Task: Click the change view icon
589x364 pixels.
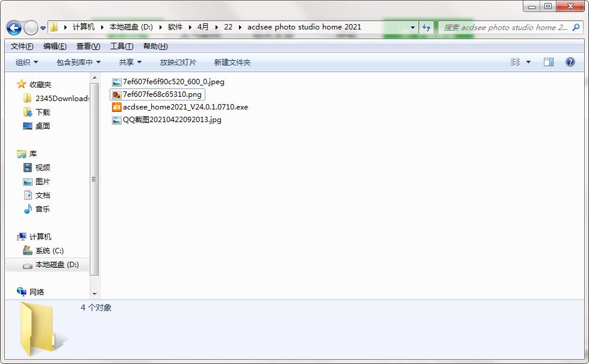Action: tap(515, 62)
